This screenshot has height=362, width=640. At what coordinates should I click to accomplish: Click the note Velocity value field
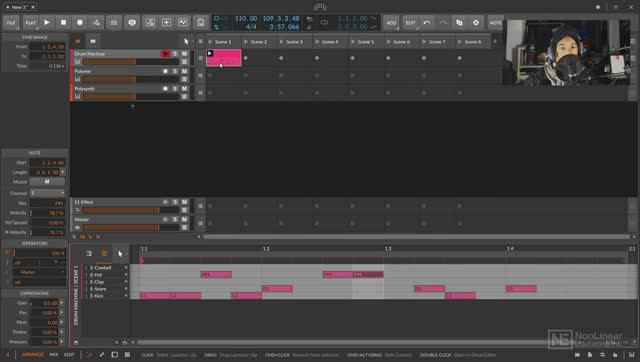[x=47, y=213]
